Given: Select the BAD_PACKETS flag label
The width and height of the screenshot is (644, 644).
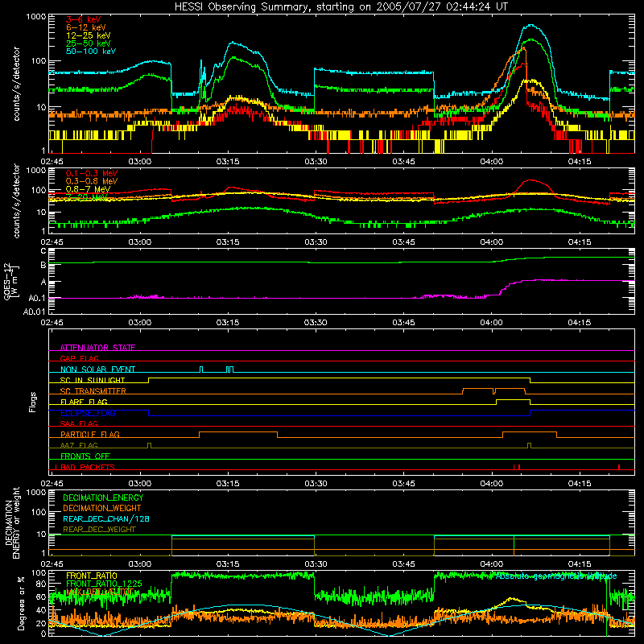Looking at the screenshot, I should tap(88, 467).
